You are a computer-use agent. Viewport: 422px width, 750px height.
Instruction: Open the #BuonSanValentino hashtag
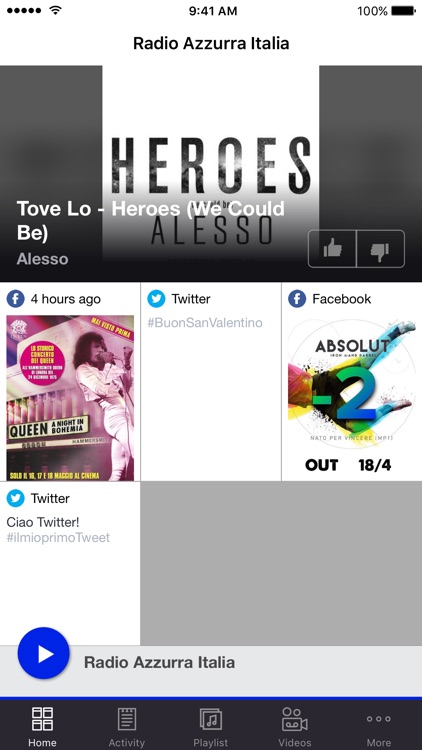click(x=205, y=323)
